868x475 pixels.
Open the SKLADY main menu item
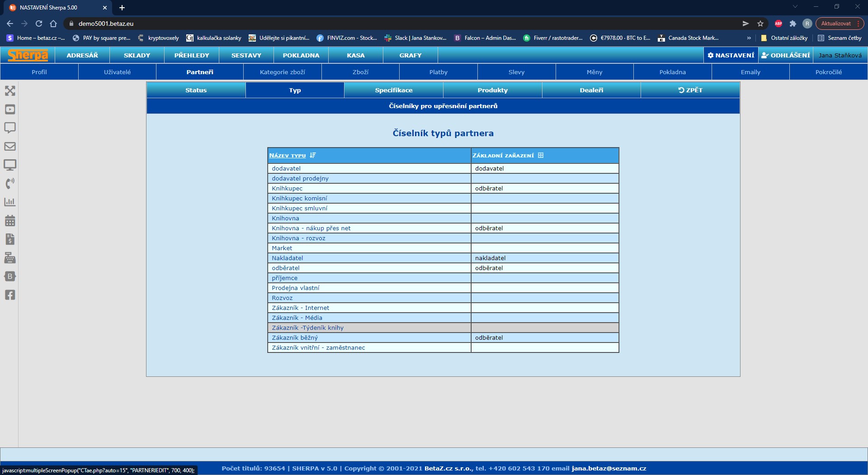pos(137,55)
